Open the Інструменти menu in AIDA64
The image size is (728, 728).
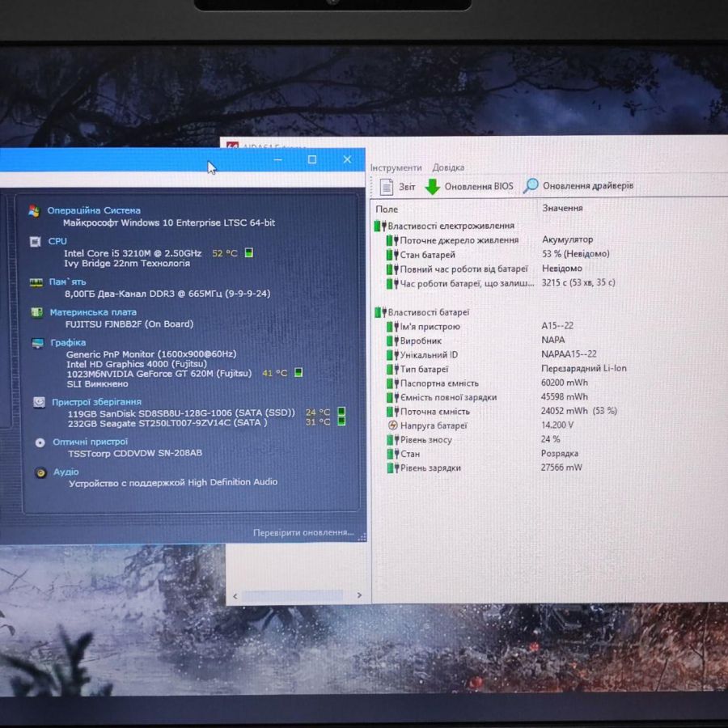coord(396,167)
